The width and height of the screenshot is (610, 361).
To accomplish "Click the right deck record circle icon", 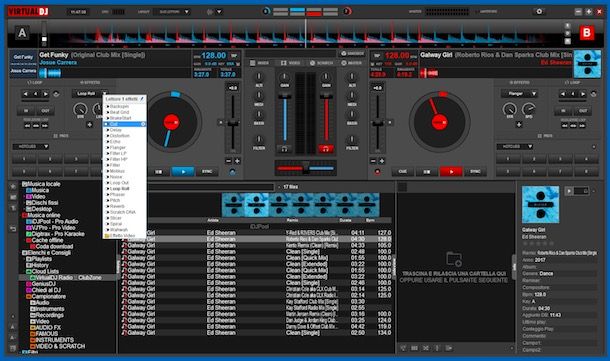I will coord(377,172).
